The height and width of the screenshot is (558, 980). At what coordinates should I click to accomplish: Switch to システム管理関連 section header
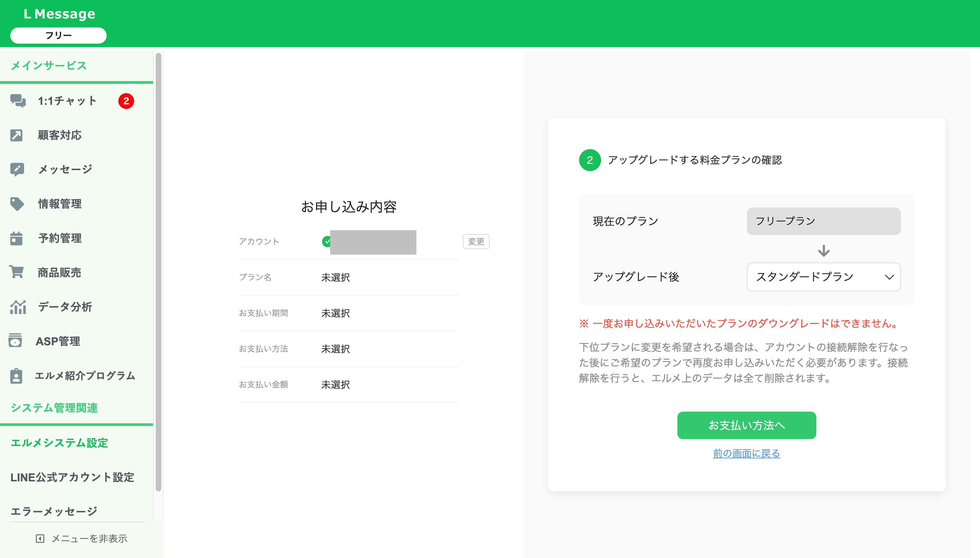54,408
